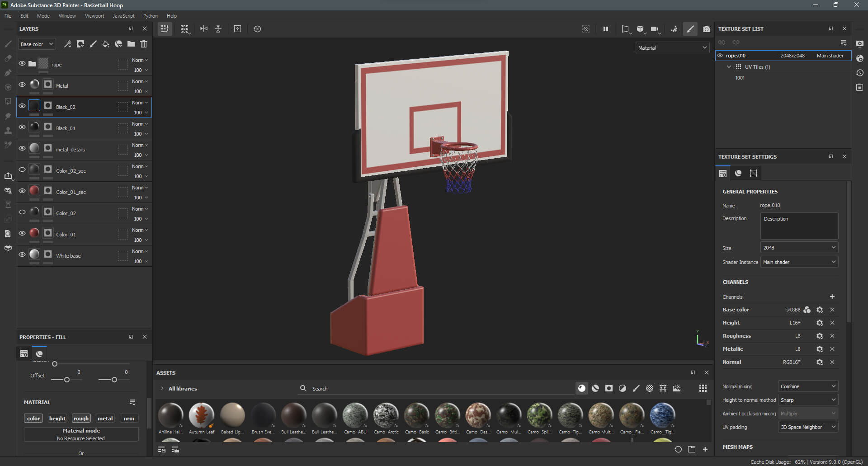
Task: Open the Python menu
Action: click(151, 16)
